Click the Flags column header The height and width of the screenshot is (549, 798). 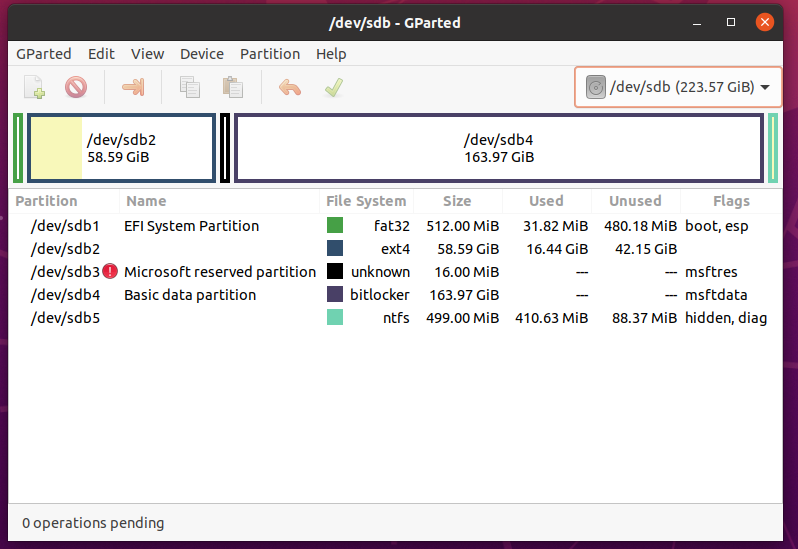pos(731,201)
